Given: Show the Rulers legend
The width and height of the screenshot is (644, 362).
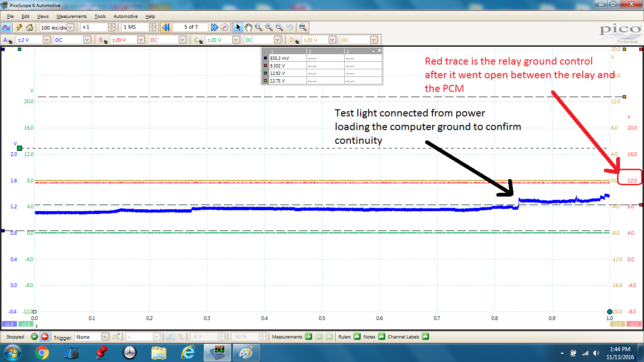Looking at the screenshot, I should click(356, 337).
